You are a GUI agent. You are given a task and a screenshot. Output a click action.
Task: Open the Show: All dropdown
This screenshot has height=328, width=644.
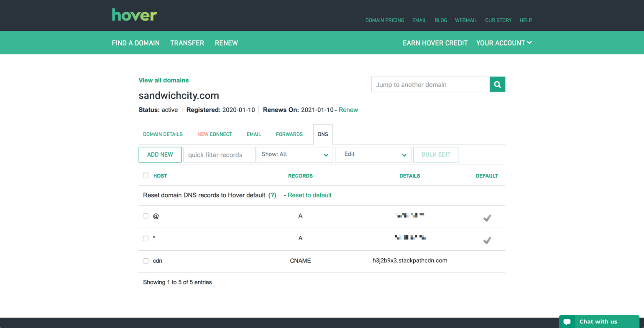coord(295,155)
